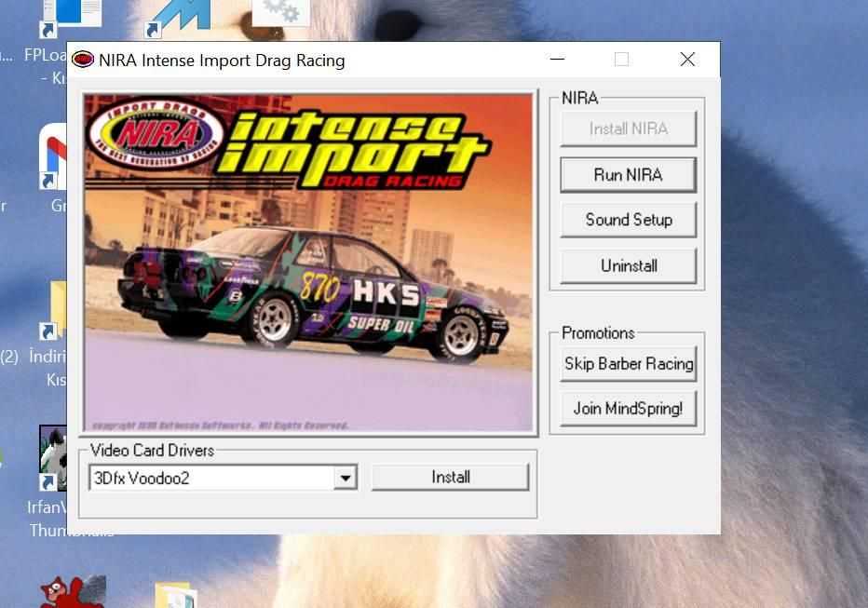Image resolution: width=868 pixels, height=608 pixels.
Task: Click the greyed-out Install NIRA button
Action: tap(628, 128)
